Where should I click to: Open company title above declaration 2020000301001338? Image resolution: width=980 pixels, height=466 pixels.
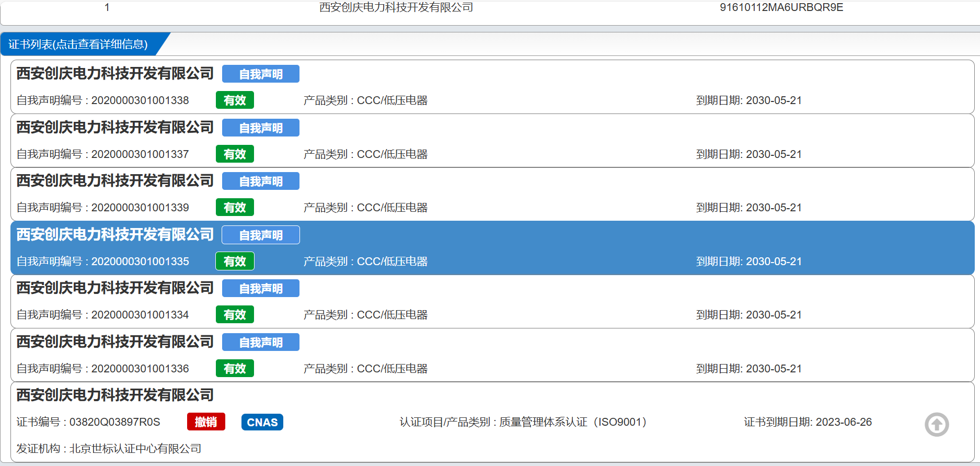point(115,73)
